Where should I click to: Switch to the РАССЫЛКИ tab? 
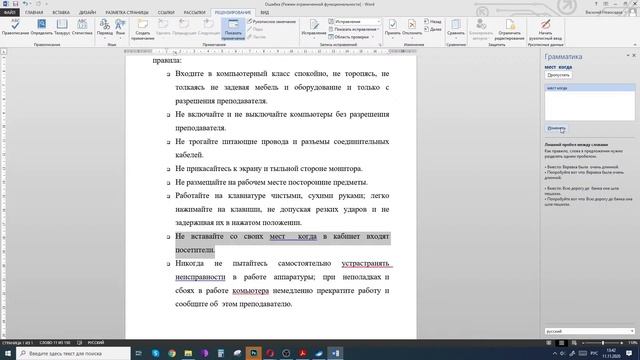194,13
